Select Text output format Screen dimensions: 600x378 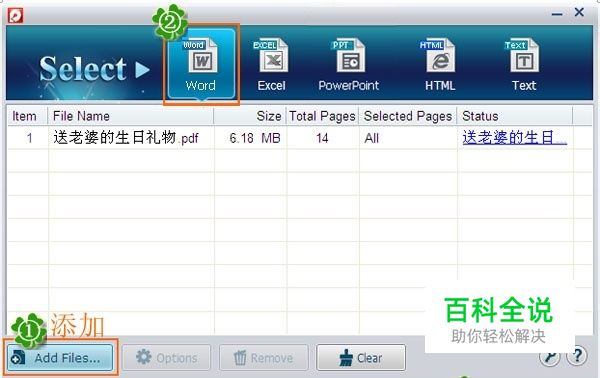pyautogui.click(x=524, y=64)
